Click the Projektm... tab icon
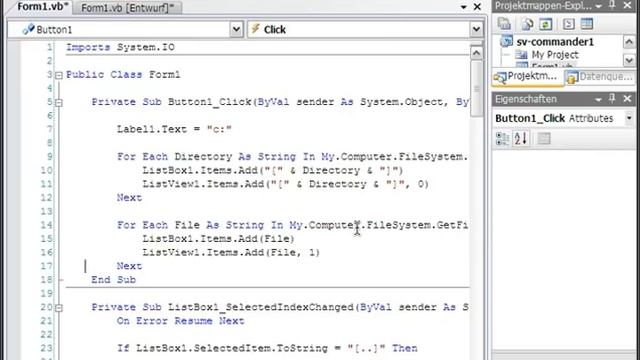This screenshot has height=360, width=640. (500, 77)
